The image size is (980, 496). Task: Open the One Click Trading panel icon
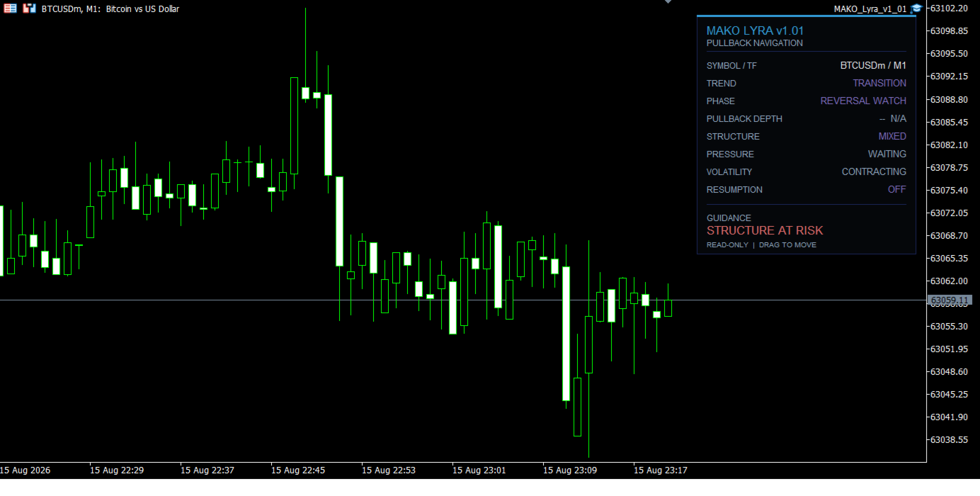11,9
